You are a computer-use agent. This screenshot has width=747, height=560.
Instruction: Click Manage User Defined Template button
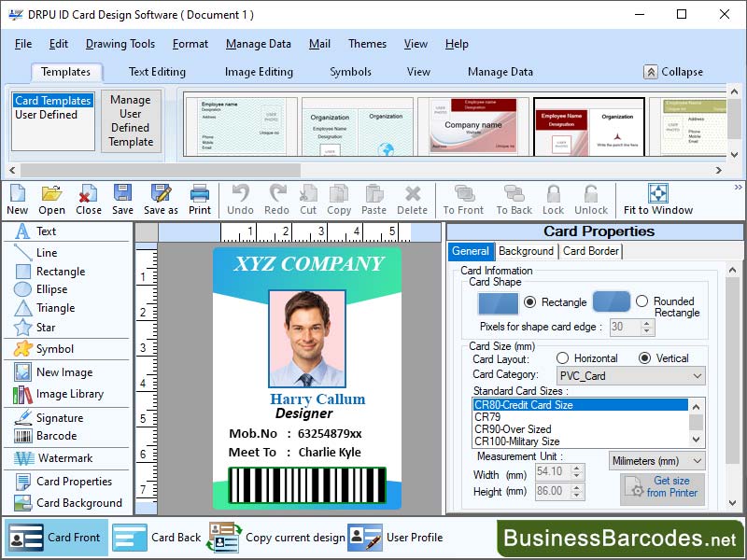(131, 121)
